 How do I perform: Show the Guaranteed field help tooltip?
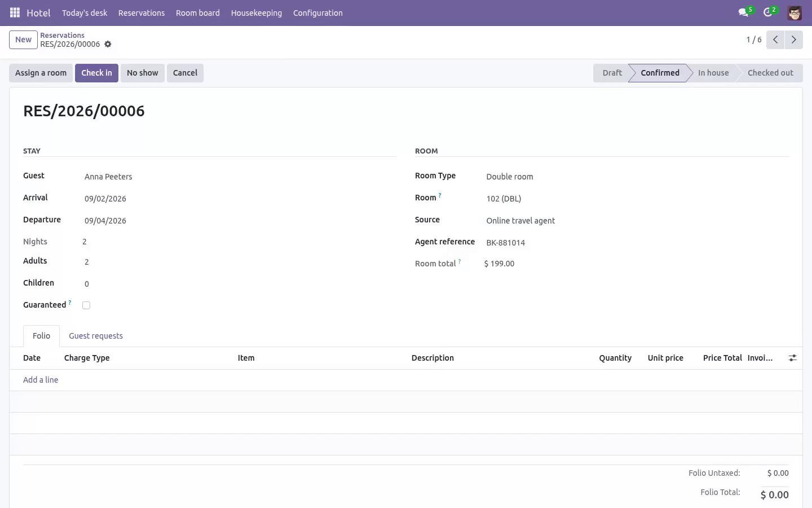pyautogui.click(x=70, y=303)
